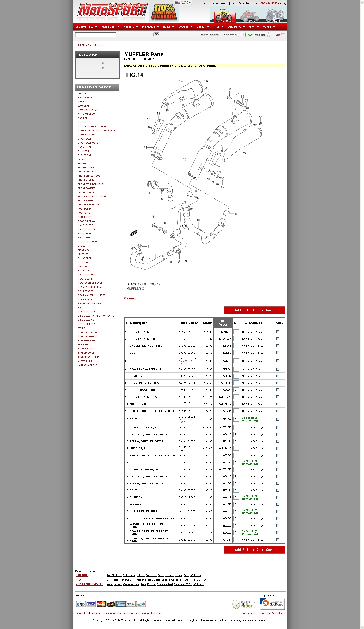The width and height of the screenshot is (364, 629).
Task: Open the Privacy Policy link
Action: point(248,613)
